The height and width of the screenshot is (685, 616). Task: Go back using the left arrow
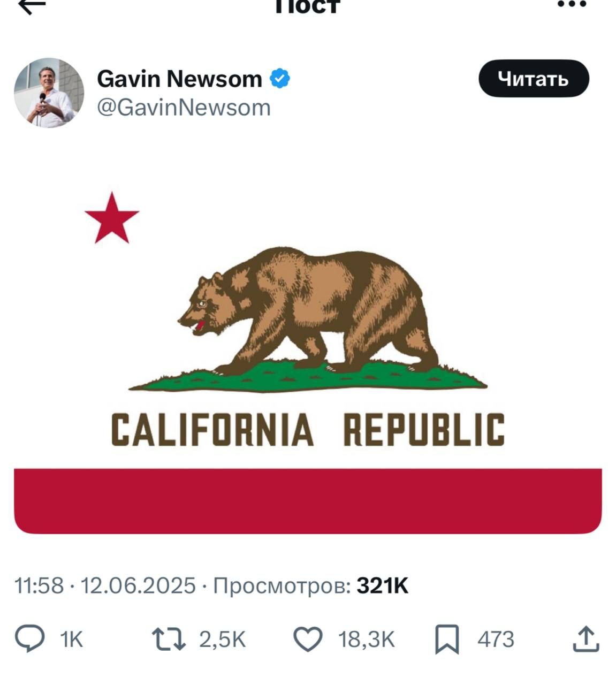32,5
